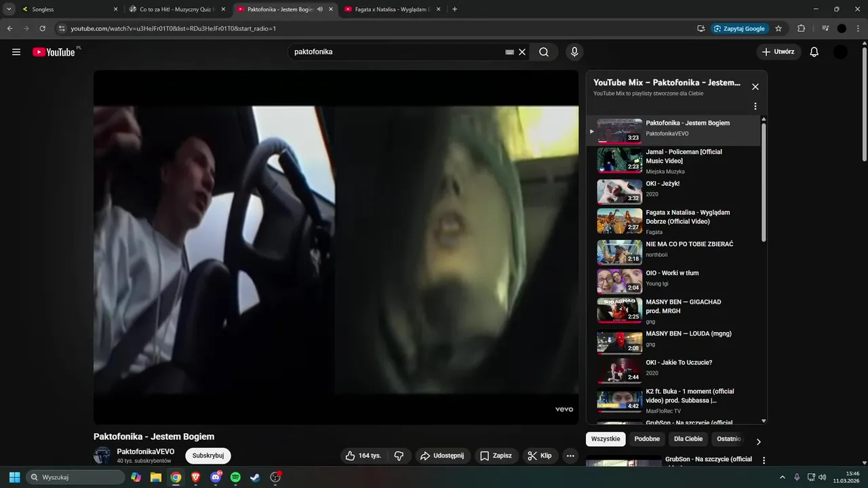Save the video with Zapisz
Image resolution: width=868 pixels, height=488 pixels.
coord(496,456)
